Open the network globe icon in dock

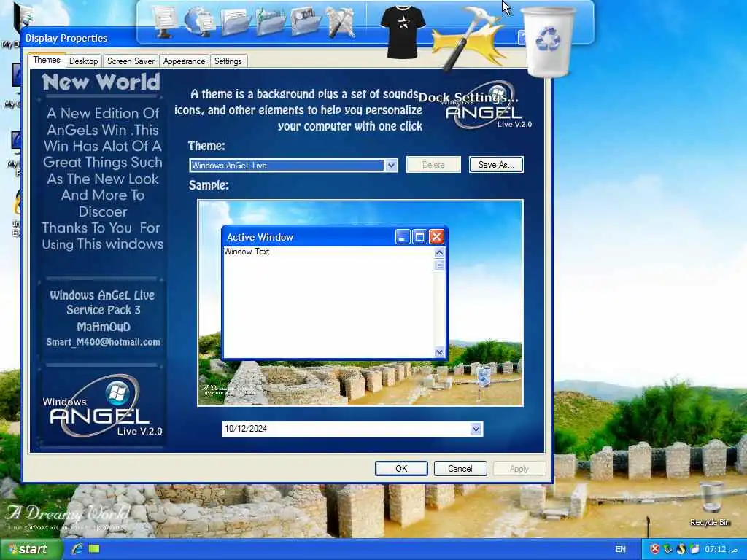pos(200,21)
